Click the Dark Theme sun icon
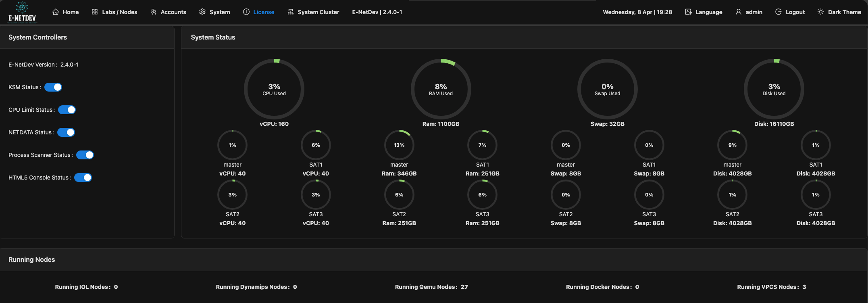The width and height of the screenshot is (868, 303). (x=821, y=12)
